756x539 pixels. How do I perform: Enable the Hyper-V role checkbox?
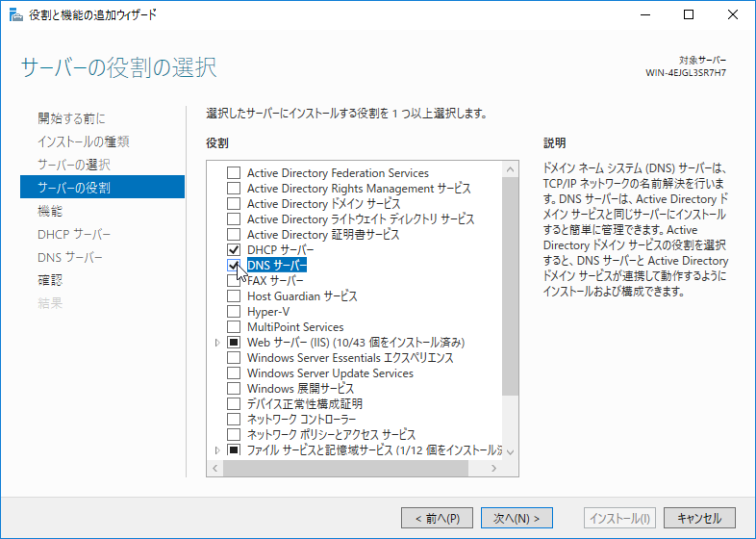click(x=234, y=312)
